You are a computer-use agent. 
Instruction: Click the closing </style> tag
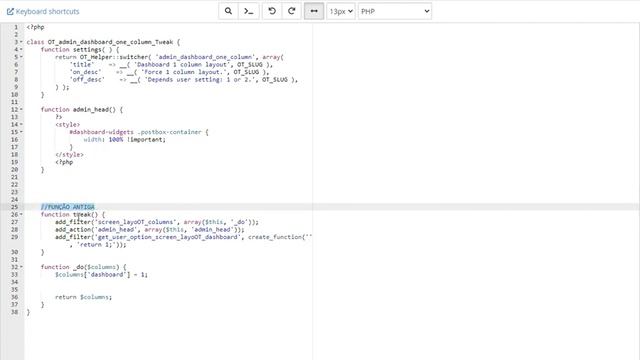(69, 155)
